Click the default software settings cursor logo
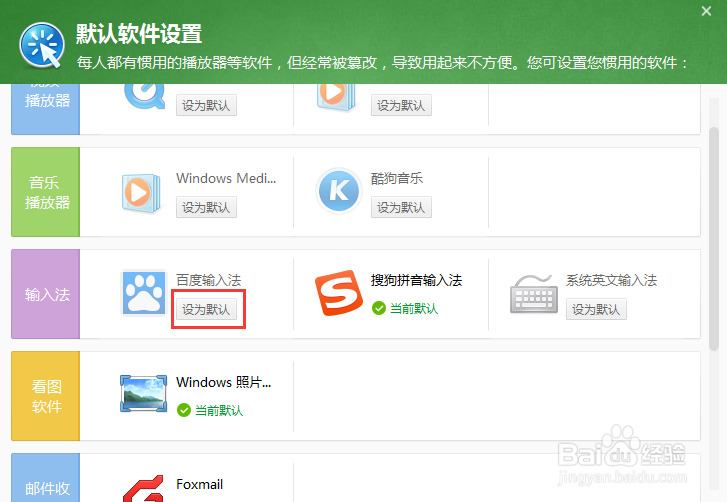 [42, 45]
